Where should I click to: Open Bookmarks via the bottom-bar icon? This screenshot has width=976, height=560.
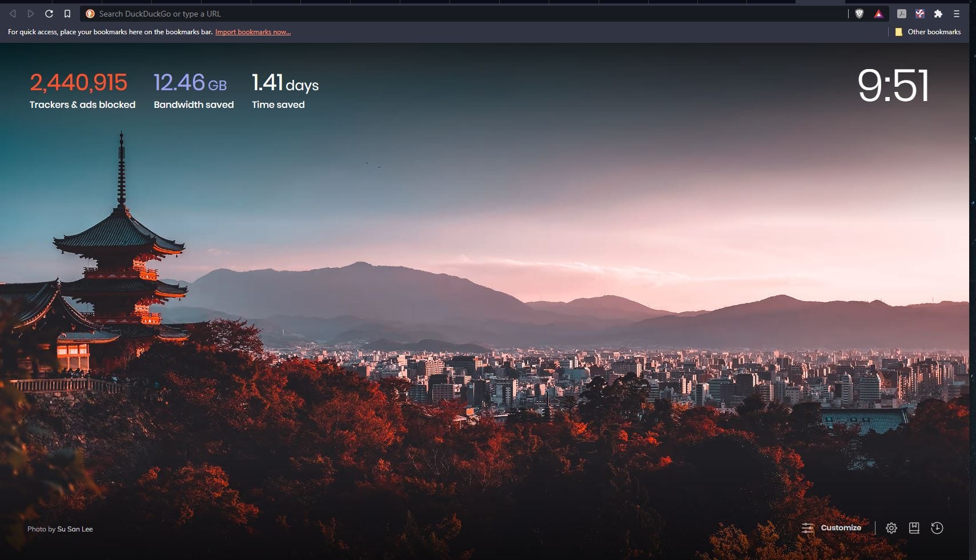(x=914, y=528)
